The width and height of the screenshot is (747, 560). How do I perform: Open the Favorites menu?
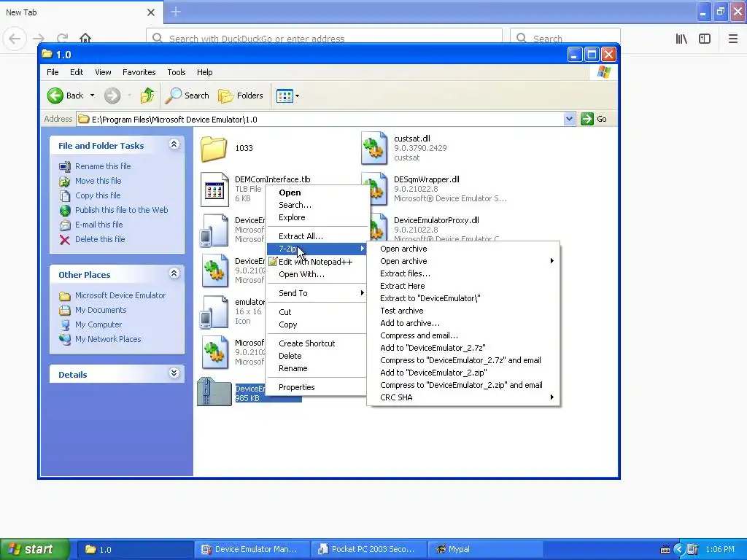point(139,72)
